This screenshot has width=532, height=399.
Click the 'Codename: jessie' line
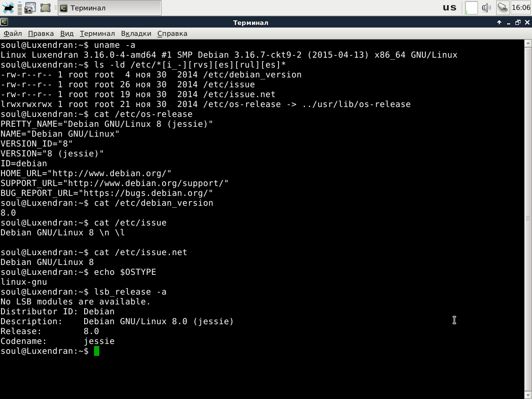coord(57,341)
